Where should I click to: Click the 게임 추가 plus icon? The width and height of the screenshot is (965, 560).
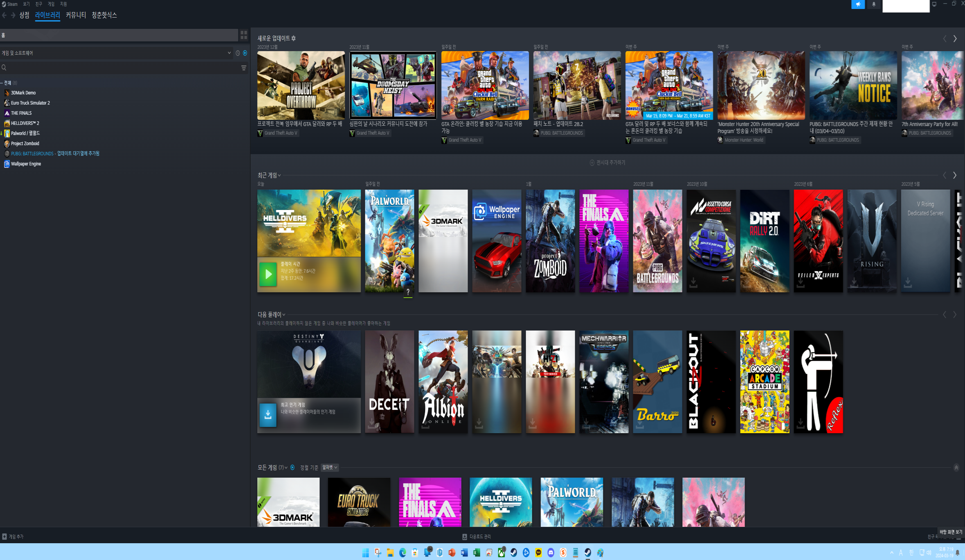5,537
